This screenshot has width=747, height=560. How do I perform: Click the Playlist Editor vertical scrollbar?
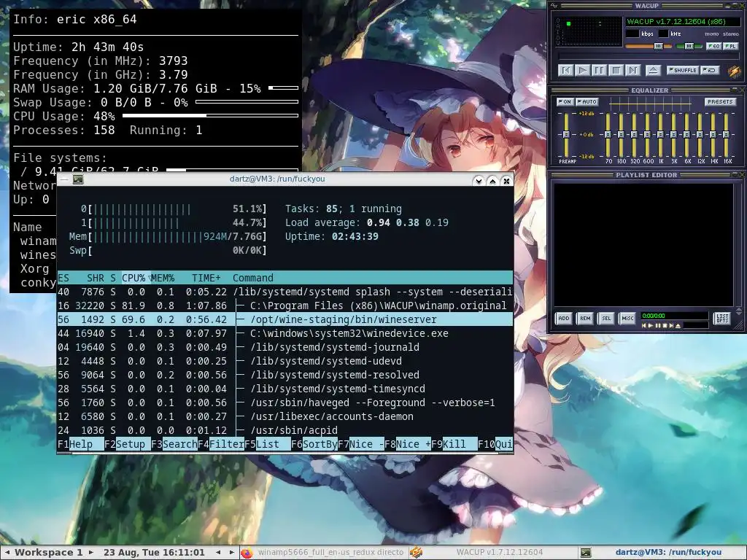coord(739,245)
